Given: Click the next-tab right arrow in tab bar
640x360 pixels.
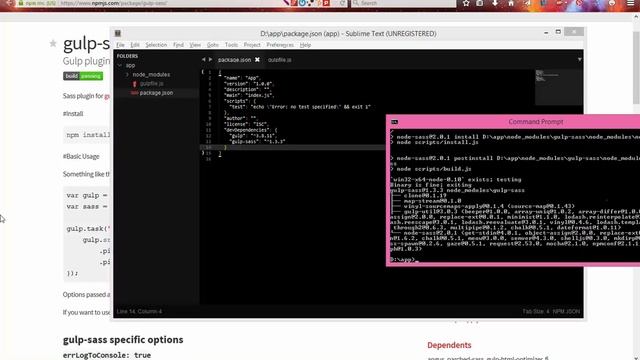Looking at the screenshot, I should click(x=211, y=60).
